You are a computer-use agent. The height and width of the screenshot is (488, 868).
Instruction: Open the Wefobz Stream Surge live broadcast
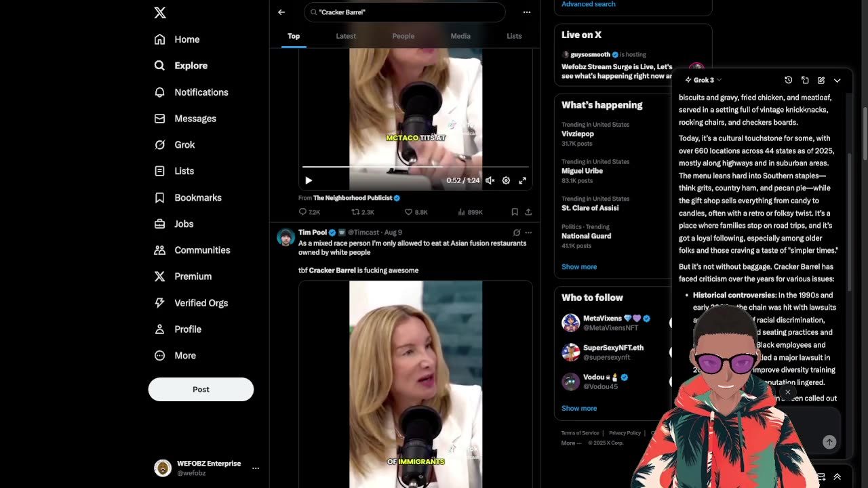coord(617,71)
